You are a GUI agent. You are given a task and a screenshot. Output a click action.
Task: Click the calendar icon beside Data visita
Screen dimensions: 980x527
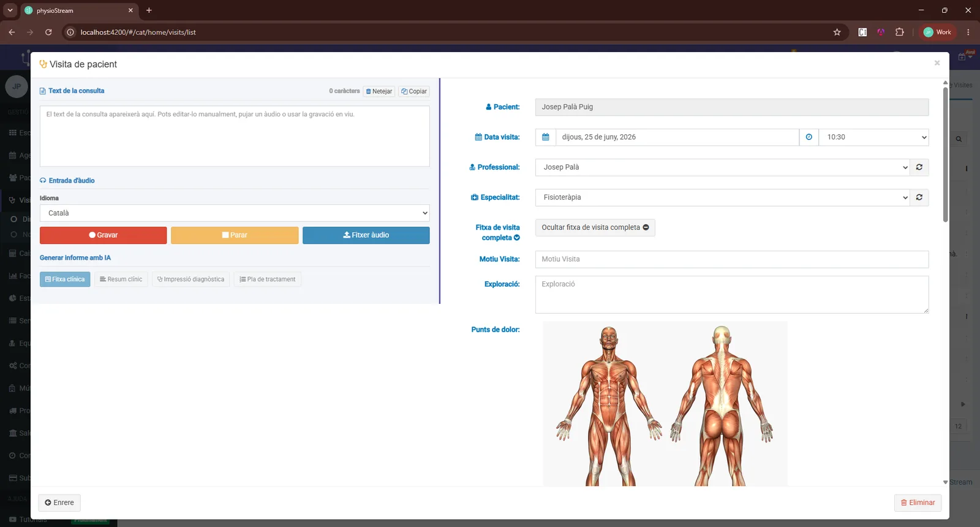click(x=545, y=137)
